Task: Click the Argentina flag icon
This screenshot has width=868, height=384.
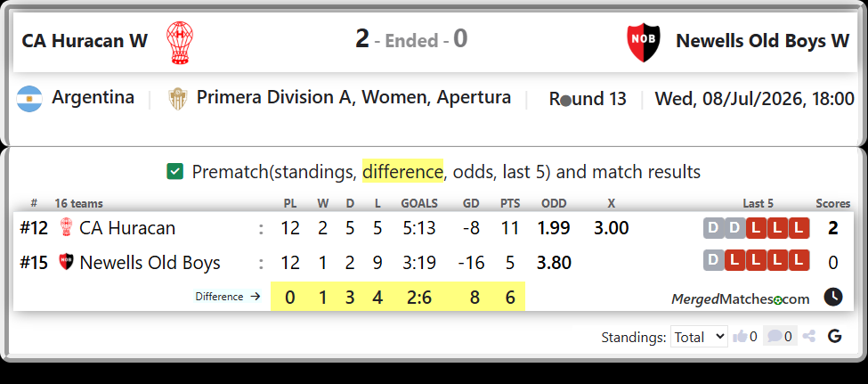Action: tap(29, 99)
